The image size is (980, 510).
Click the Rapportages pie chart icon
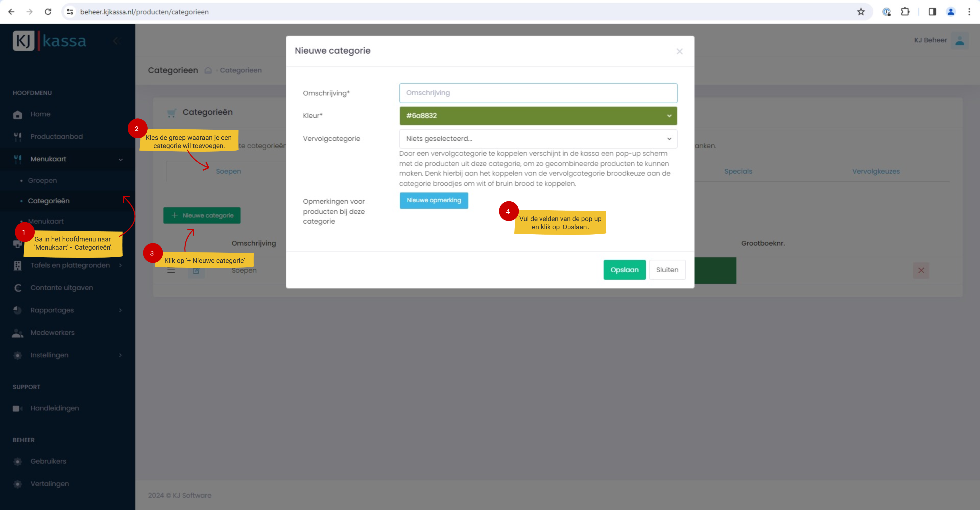(18, 310)
